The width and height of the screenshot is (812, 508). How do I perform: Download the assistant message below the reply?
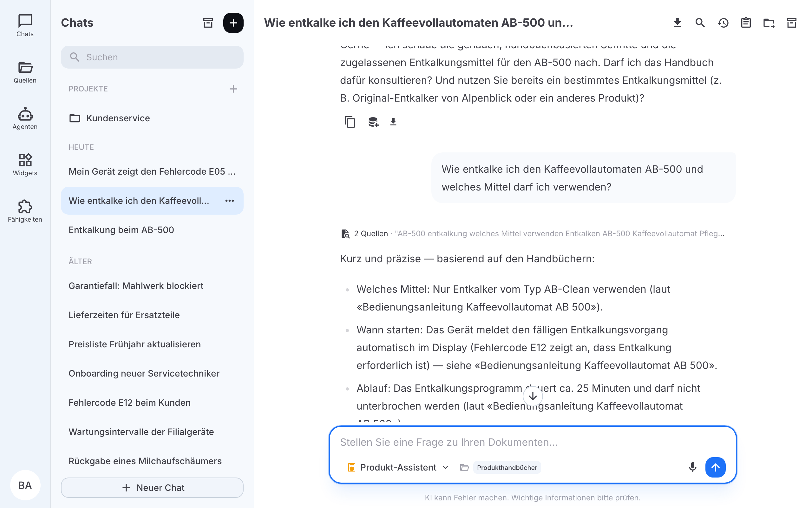point(393,122)
